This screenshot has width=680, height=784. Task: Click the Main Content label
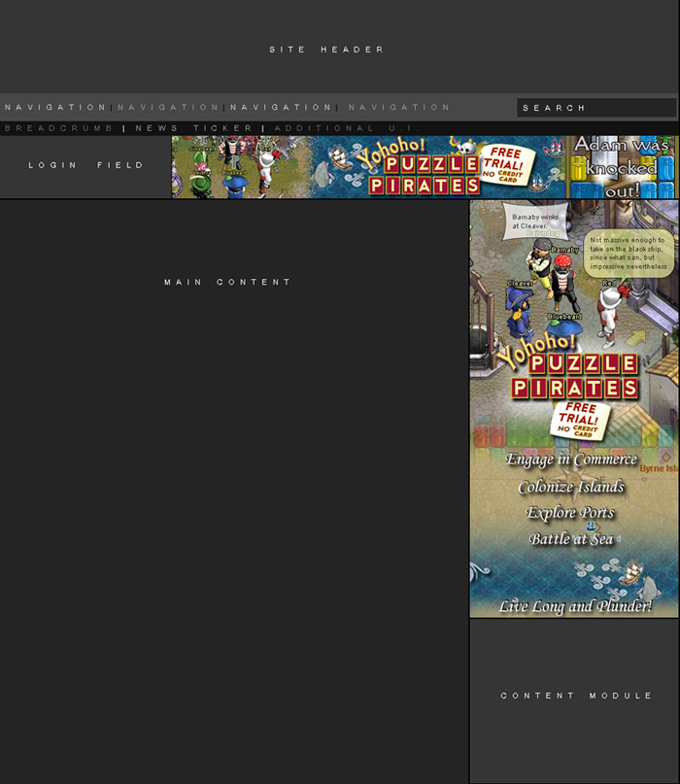tap(227, 282)
